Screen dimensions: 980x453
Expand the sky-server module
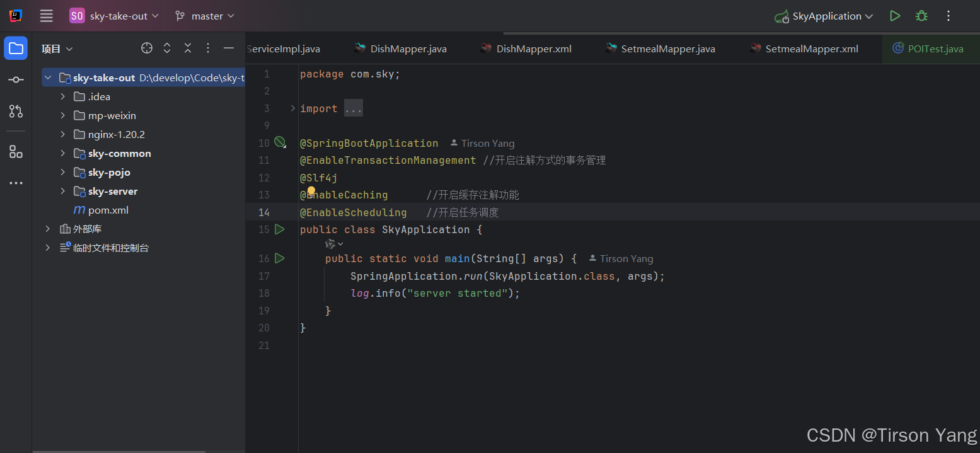point(62,191)
